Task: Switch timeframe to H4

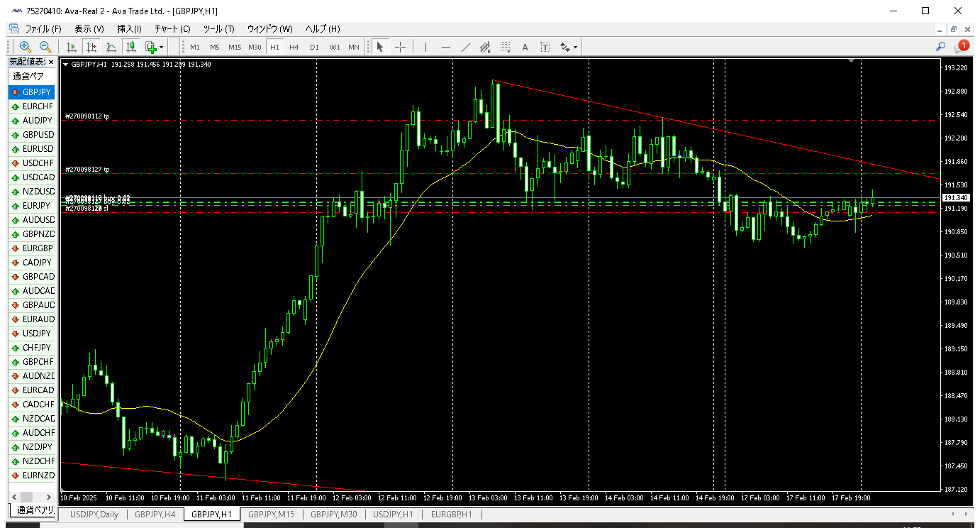Action: (294, 47)
